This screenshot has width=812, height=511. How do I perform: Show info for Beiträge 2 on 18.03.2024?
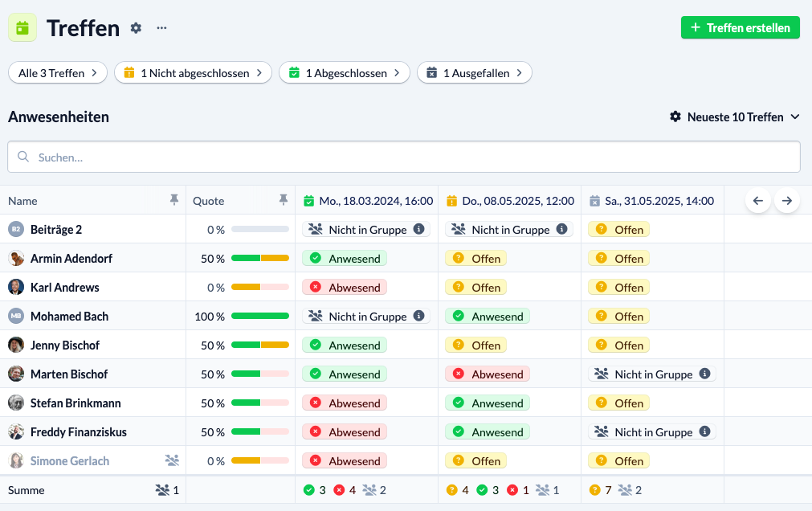(419, 228)
